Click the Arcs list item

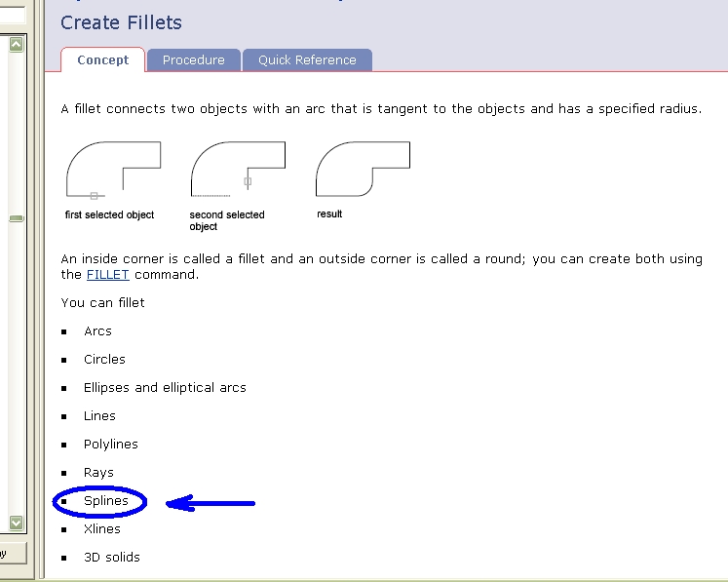97,331
